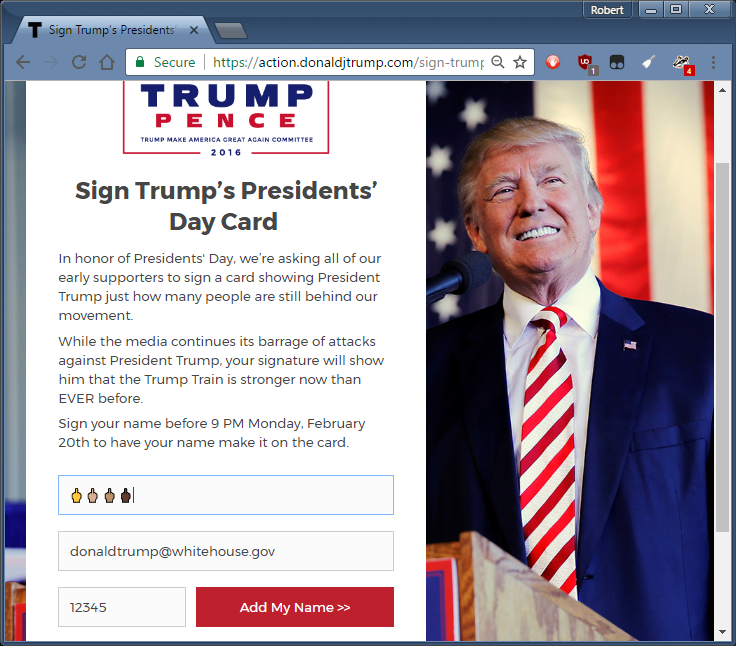The image size is (736, 646).
Task: Click the red Vivaldi-style extension icon
Action: point(553,62)
